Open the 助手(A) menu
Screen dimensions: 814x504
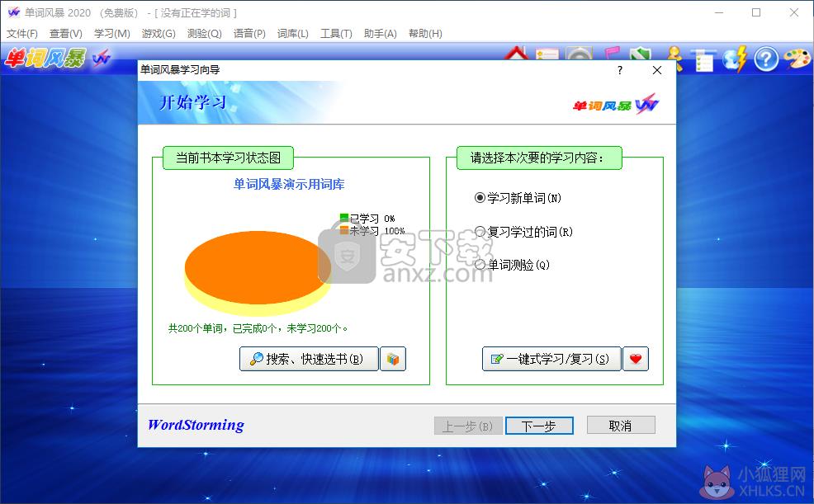380,34
